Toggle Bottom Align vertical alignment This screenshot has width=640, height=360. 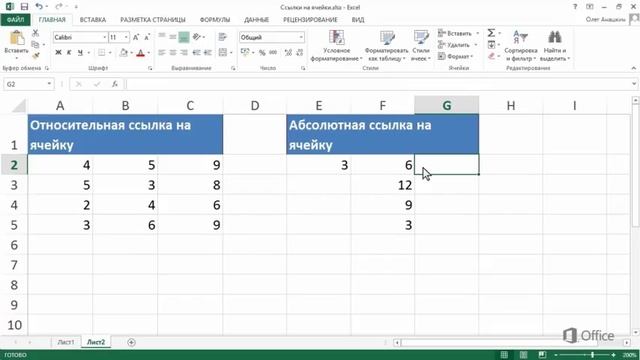point(184,37)
